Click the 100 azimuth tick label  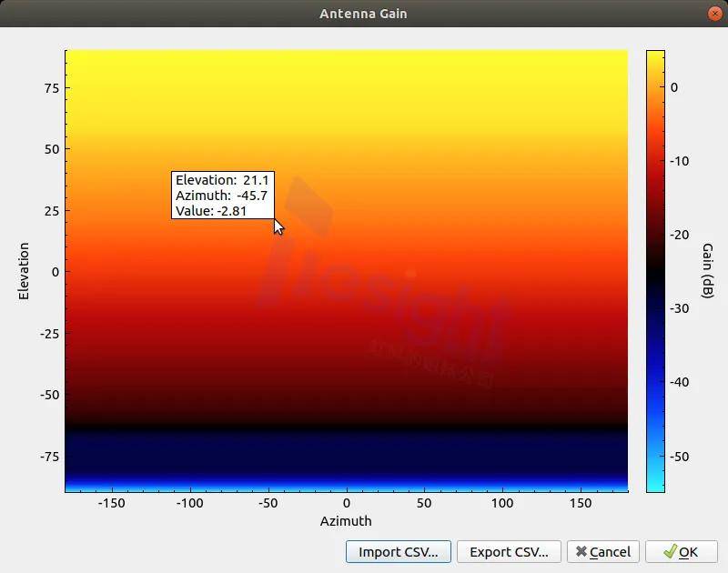click(x=502, y=503)
